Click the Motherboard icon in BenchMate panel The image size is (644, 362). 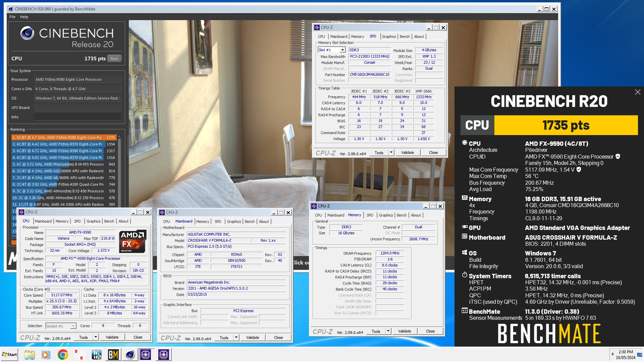pyautogui.click(x=465, y=237)
